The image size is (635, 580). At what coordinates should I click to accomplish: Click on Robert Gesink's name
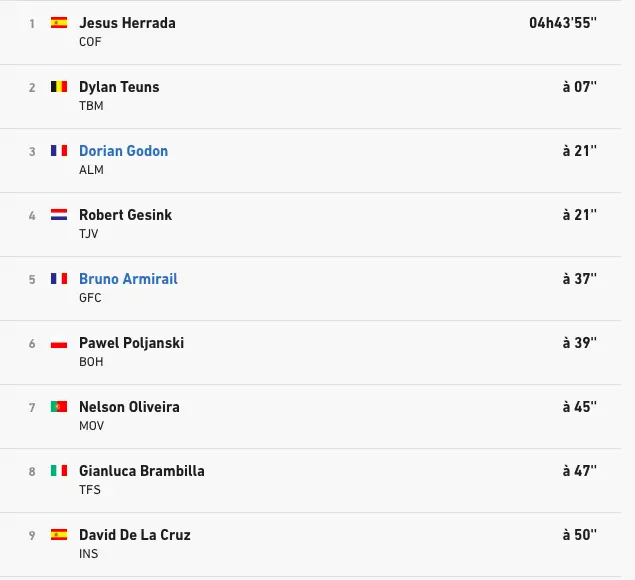point(127,215)
